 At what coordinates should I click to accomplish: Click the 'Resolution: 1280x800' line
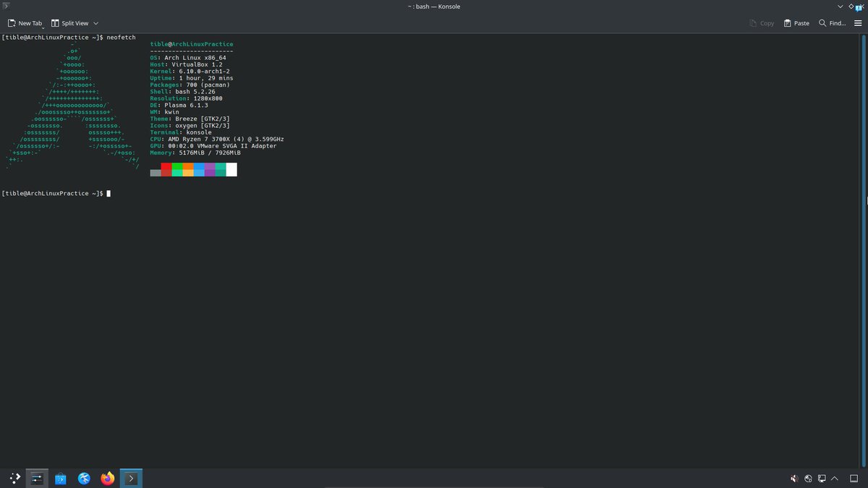186,98
